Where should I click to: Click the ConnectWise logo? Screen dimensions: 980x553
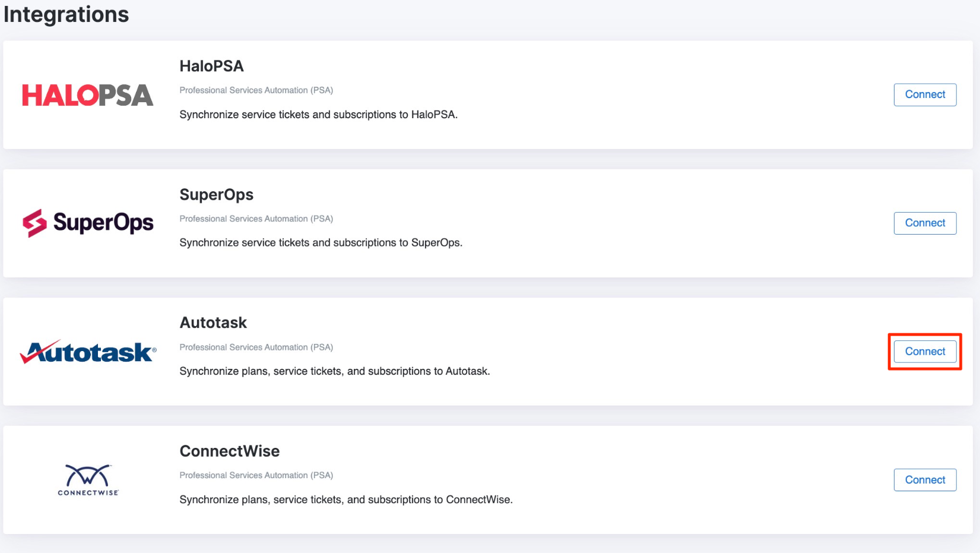click(88, 480)
